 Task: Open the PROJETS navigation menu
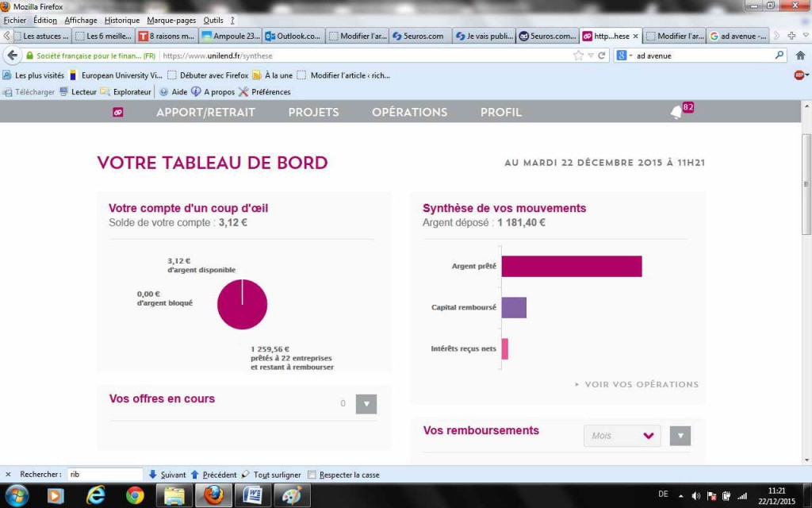coord(313,113)
